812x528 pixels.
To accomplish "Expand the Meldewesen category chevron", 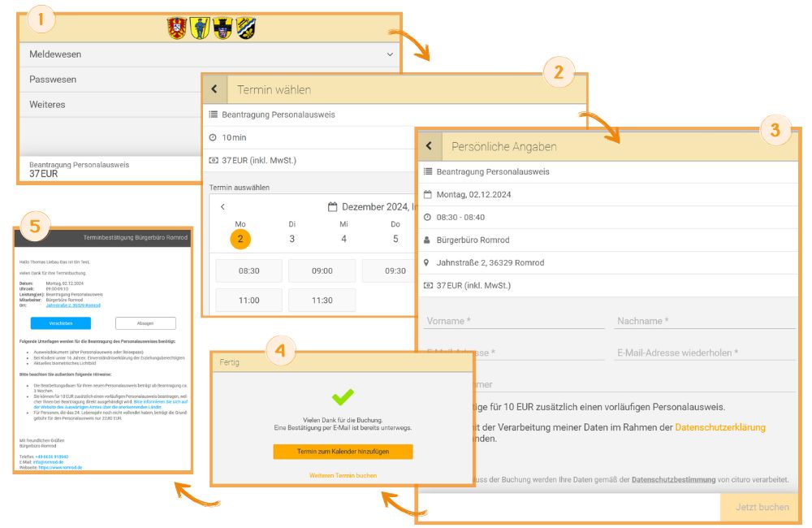I will (390, 54).
